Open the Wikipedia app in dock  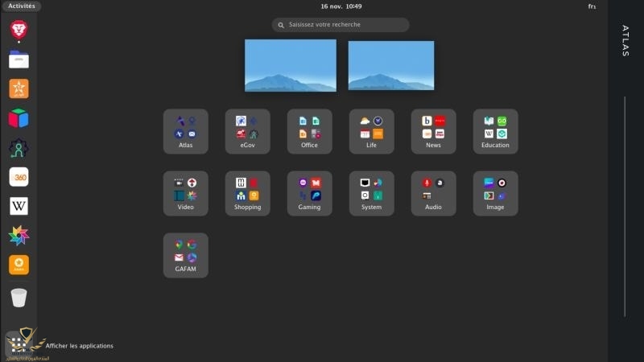tap(19, 206)
